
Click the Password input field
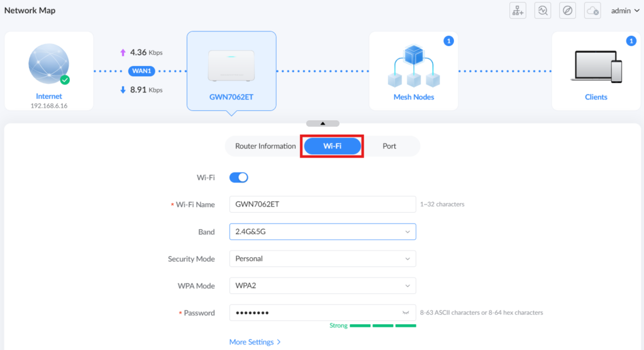323,313
